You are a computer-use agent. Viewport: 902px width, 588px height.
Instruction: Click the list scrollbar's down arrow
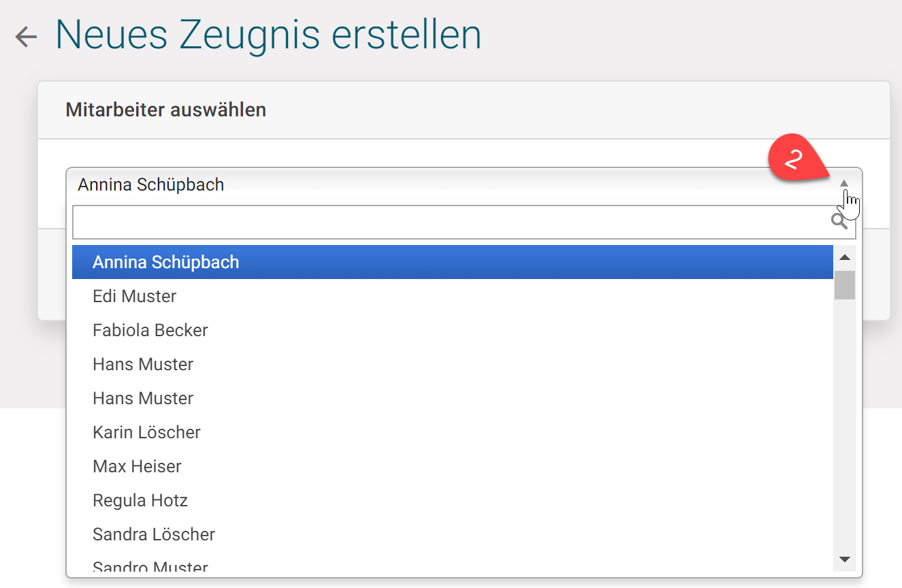tap(845, 559)
